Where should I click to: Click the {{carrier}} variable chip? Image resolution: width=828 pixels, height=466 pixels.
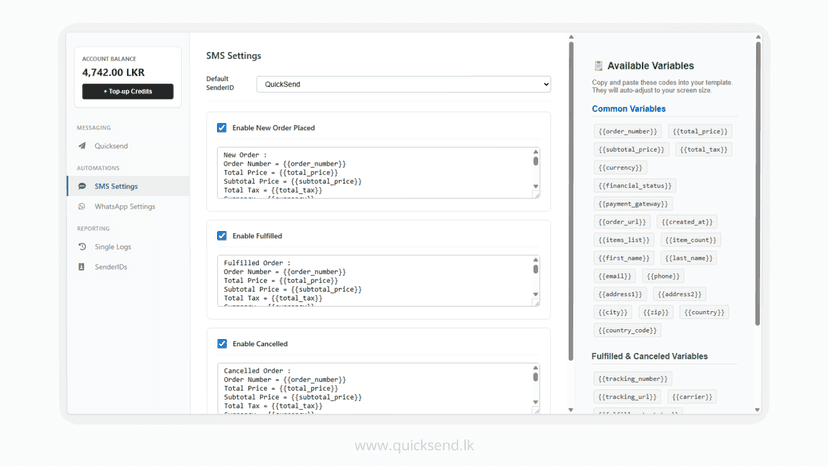pyautogui.click(x=692, y=397)
